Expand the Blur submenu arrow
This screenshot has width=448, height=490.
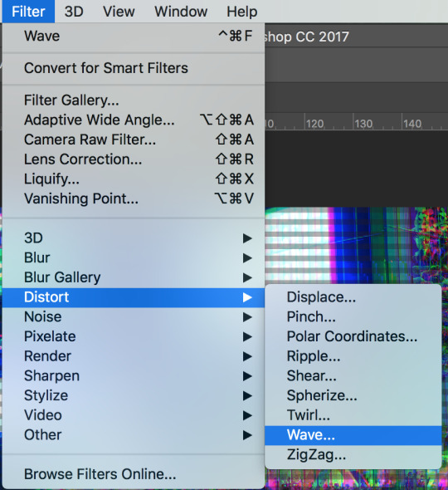coord(247,258)
